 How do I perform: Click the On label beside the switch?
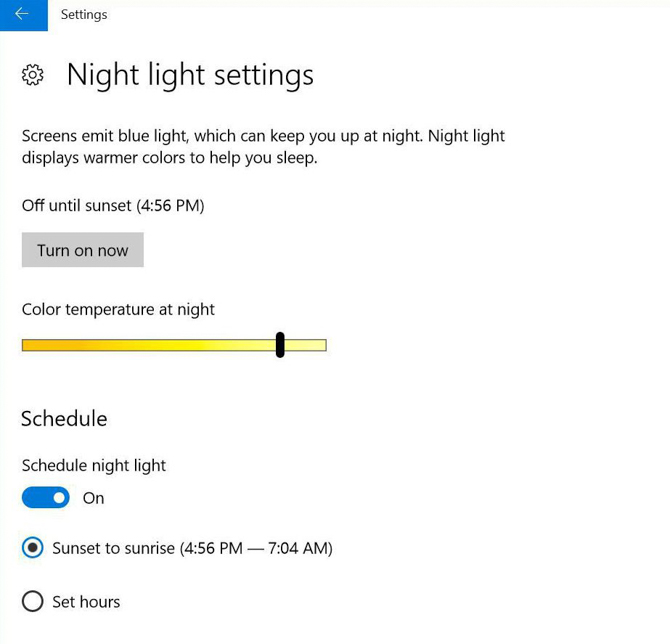(x=93, y=498)
